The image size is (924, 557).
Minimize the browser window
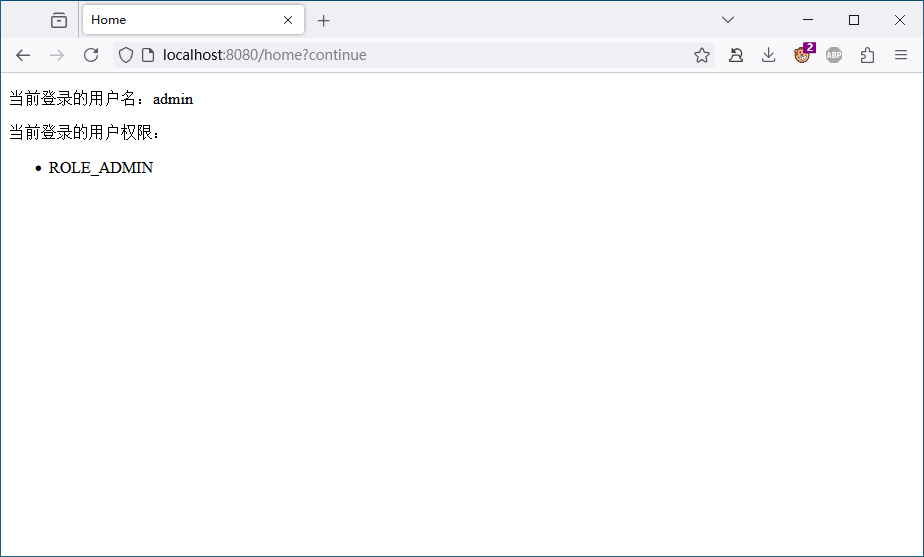pyautogui.click(x=808, y=20)
